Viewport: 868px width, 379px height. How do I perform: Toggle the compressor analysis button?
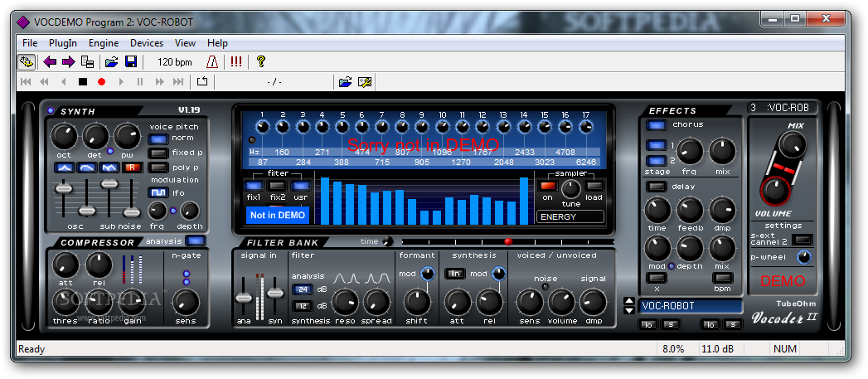[196, 241]
